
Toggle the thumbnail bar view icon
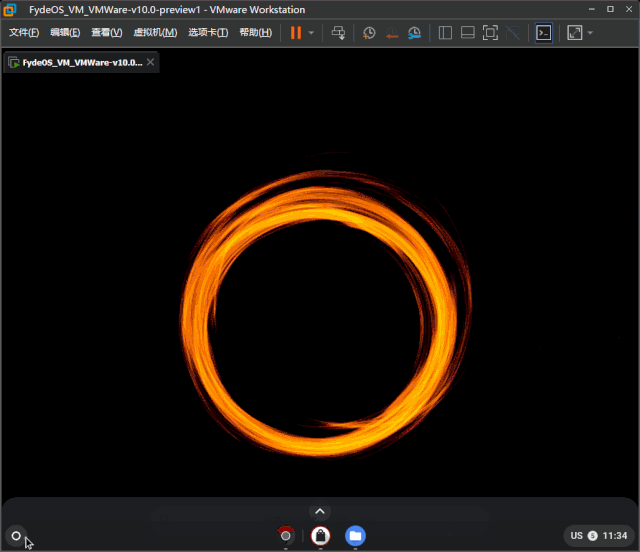[x=467, y=32]
